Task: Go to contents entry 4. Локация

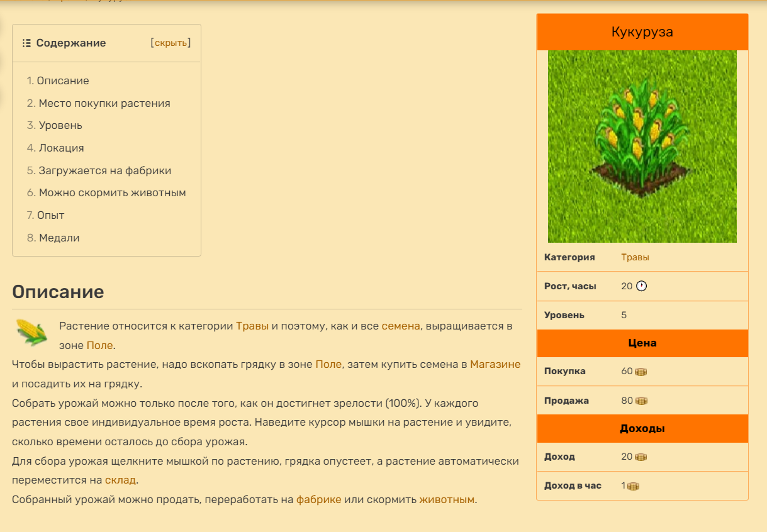Action: click(x=55, y=148)
